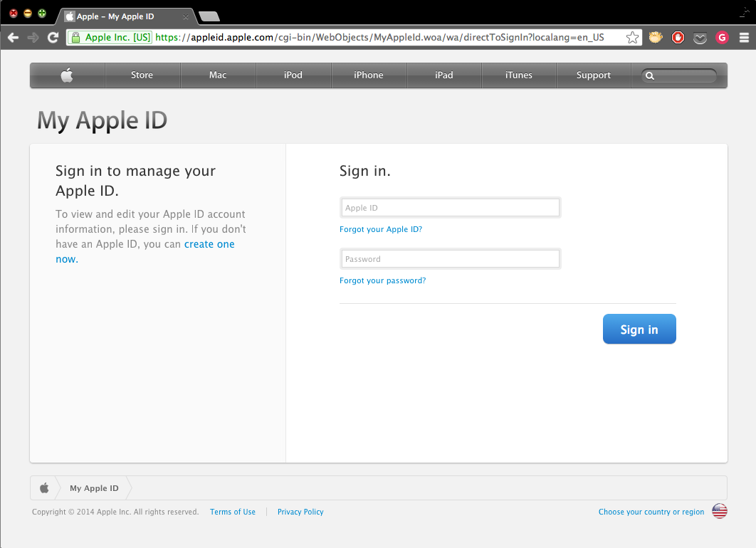Click the US flag icon
This screenshot has height=548, width=756.
click(720, 511)
